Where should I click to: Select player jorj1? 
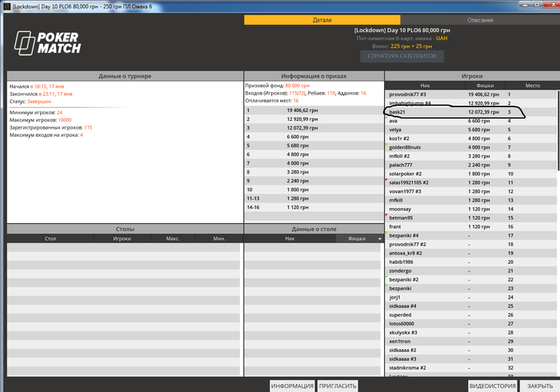click(470, 297)
